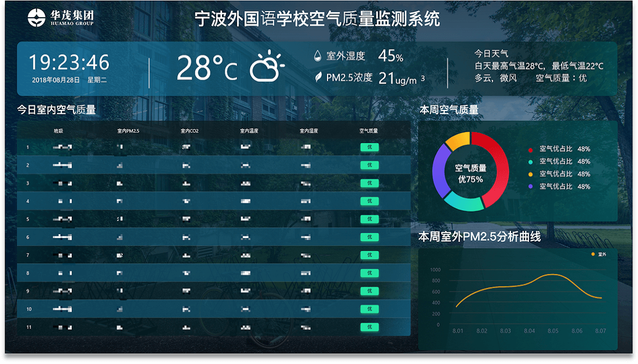Image resolution: width=638 pixels, height=364 pixels.
Task: Click the 优 badge in row 11
Action: pyautogui.click(x=369, y=327)
